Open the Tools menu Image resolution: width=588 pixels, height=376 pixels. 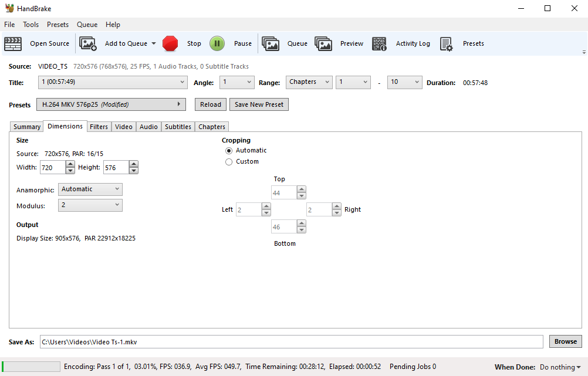pyautogui.click(x=31, y=25)
